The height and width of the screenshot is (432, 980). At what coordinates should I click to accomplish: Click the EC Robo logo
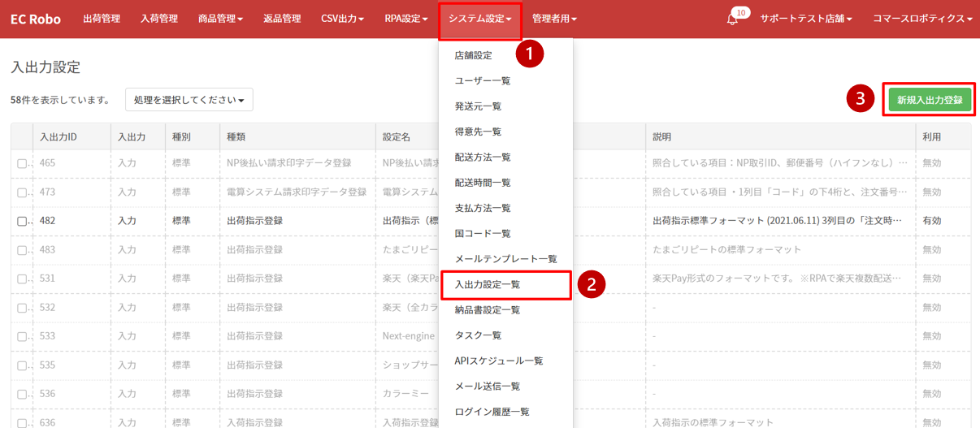click(x=36, y=19)
